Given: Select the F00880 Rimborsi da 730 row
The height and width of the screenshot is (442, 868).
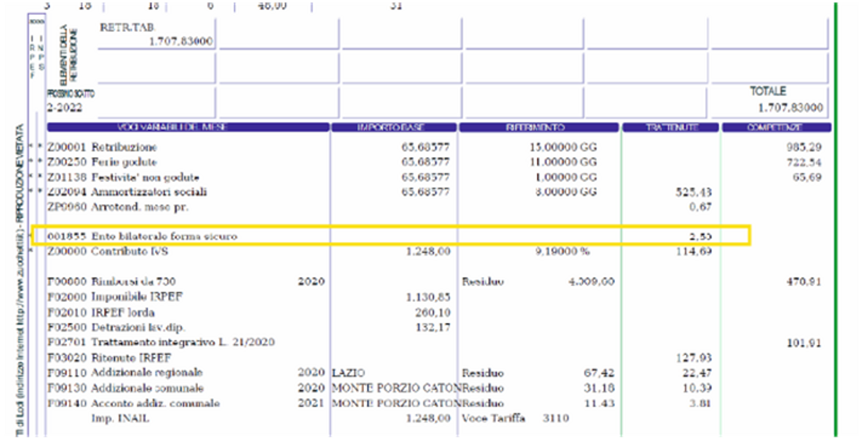Looking at the screenshot, I should [x=112, y=282].
